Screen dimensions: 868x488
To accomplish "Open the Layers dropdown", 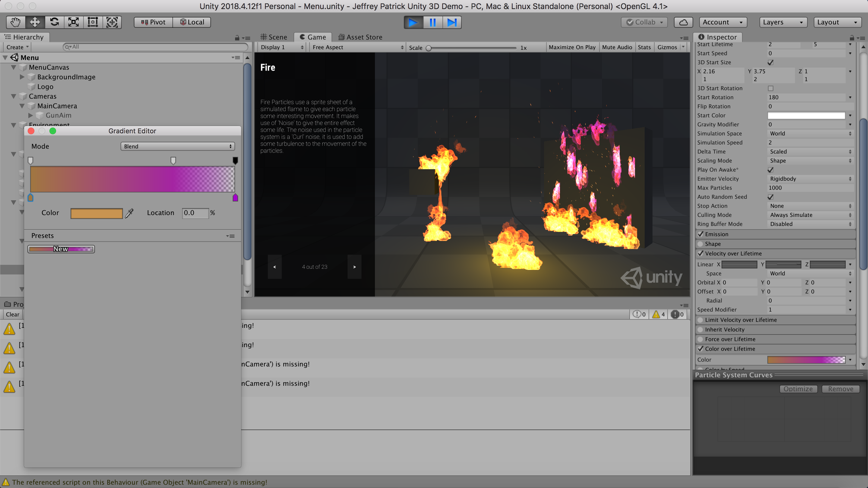I will (783, 22).
